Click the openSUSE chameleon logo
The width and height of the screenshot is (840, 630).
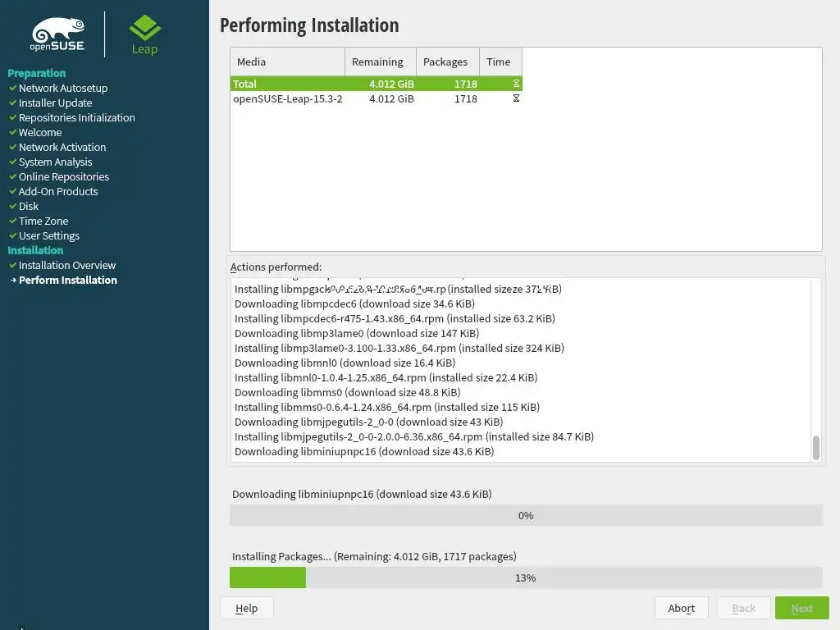pos(58,34)
